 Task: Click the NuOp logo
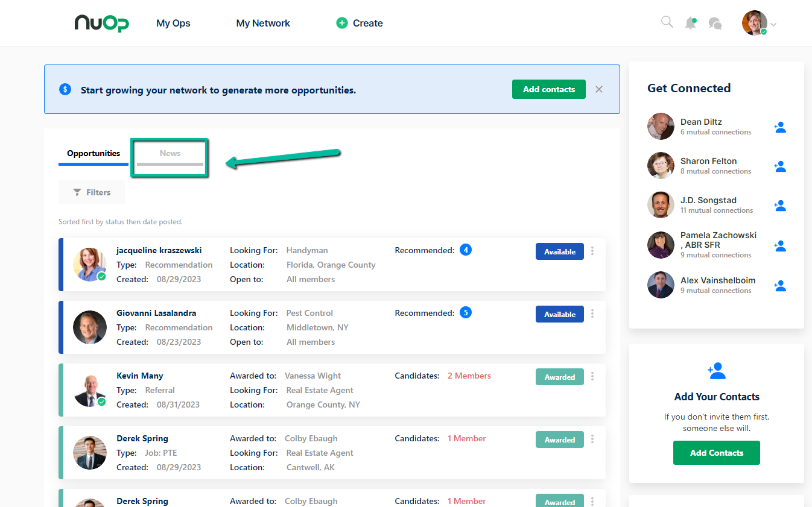point(101,23)
